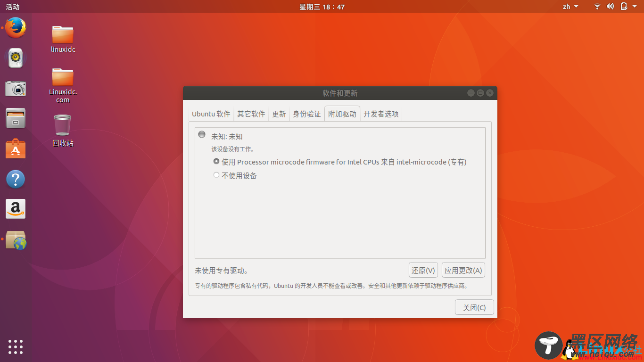
Task: Open Firefox from the dock
Action: (x=16, y=27)
